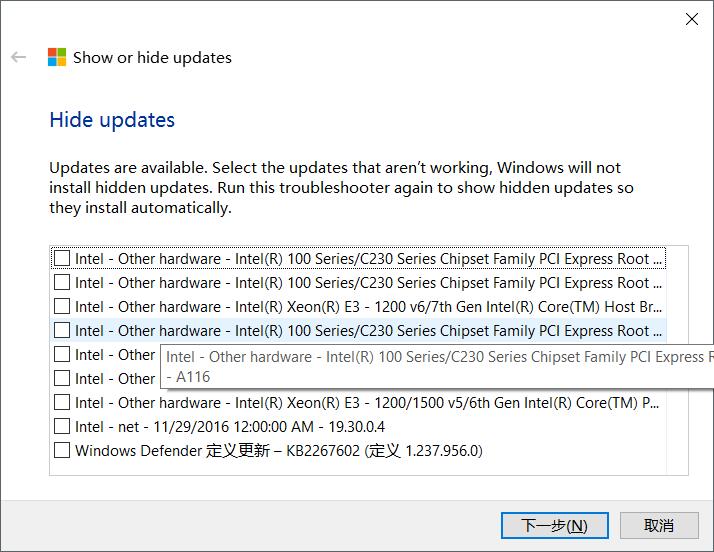
Task: Tick the first checkbox in the update list
Action: 62,259
